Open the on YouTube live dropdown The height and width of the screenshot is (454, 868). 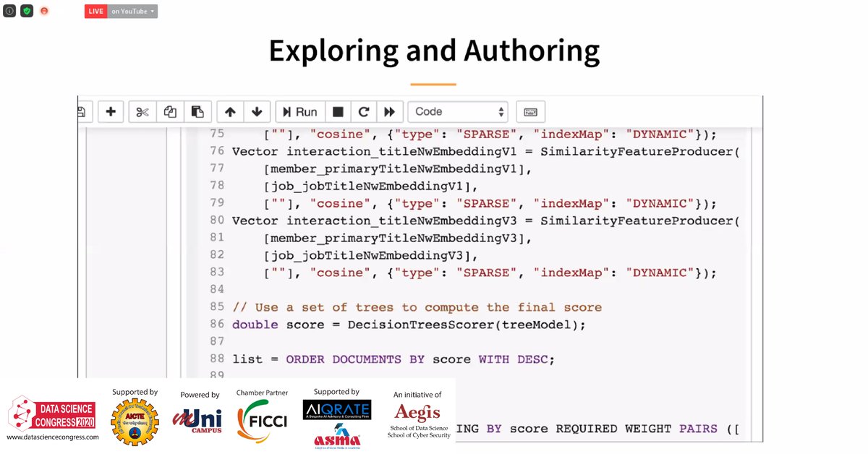coord(133,12)
